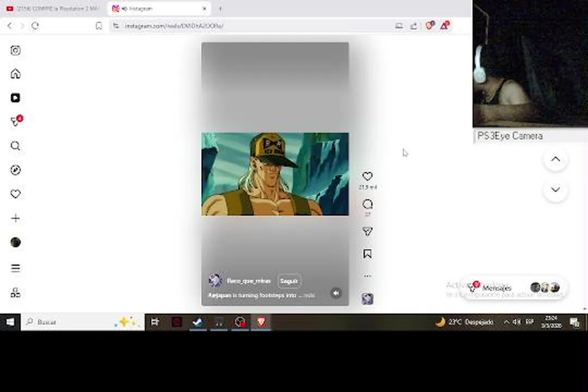Open the reel author's username
Viewport: 588px width, 392px height.
pyautogui.click(x=249, y=281)
